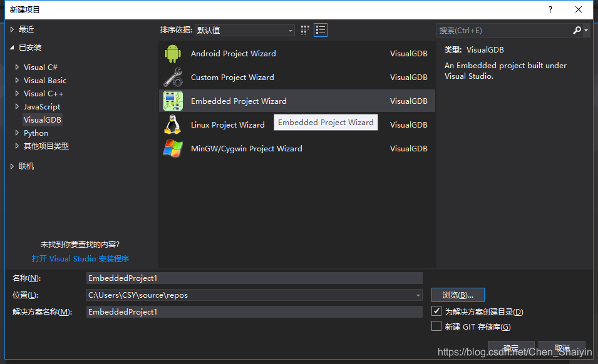Expand the Visual C++ node

coord(17,93)
